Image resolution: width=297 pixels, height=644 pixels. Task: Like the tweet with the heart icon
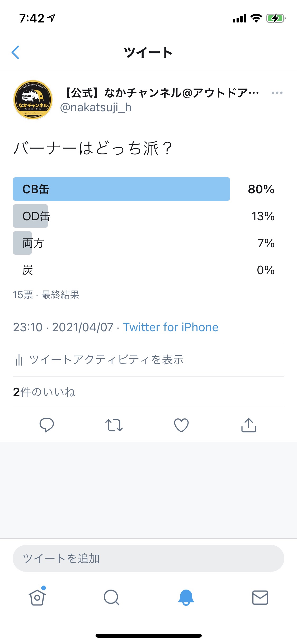pos(181,425)
